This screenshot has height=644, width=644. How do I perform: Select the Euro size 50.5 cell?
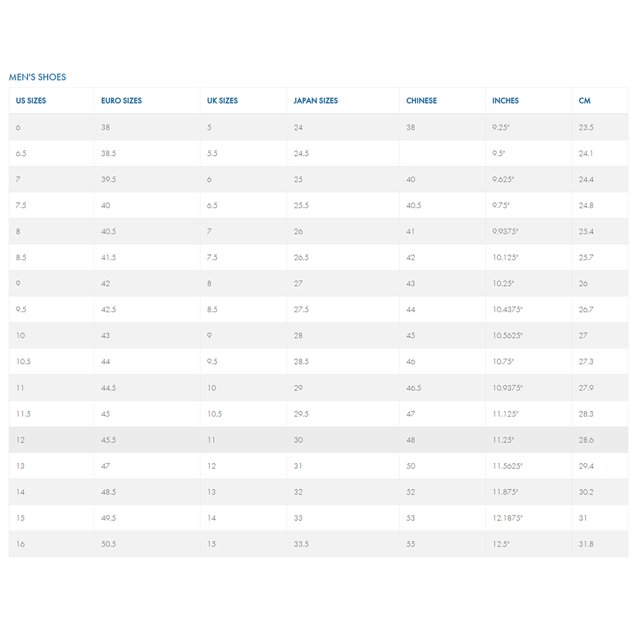(147, 544)
